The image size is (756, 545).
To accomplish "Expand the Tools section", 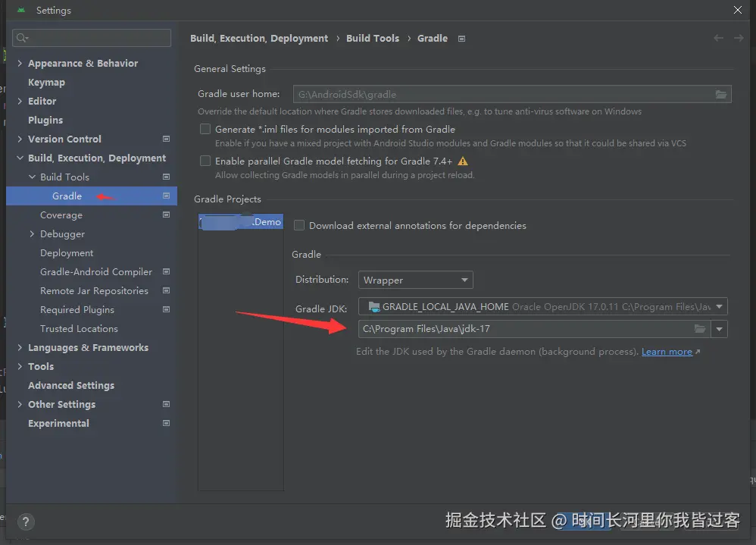I will point(20,367).
